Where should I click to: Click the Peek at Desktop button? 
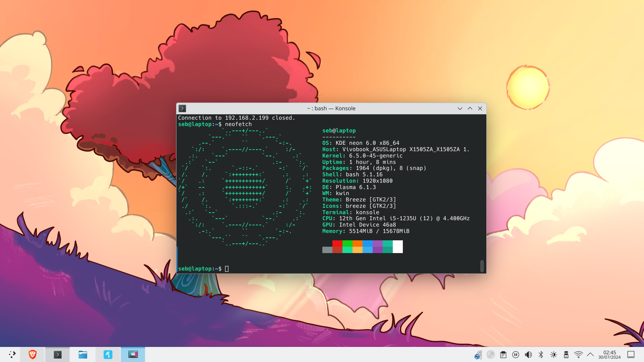(x=631, y=355)
